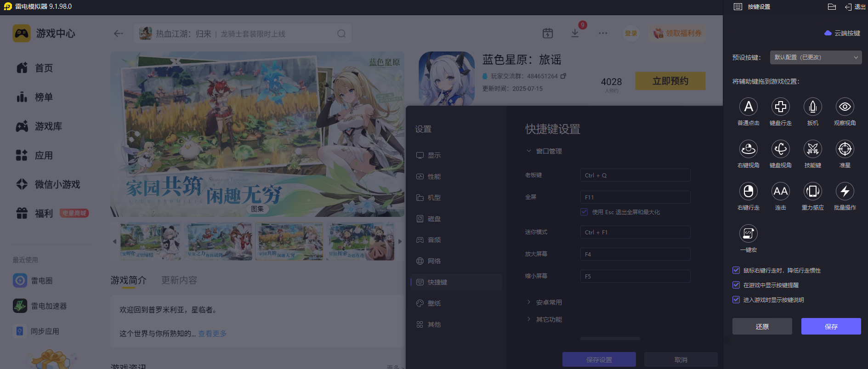Viewport: 868px width, 369px height.
Task: Open 壁纸 settings tab
Action: tap(456, 303)
